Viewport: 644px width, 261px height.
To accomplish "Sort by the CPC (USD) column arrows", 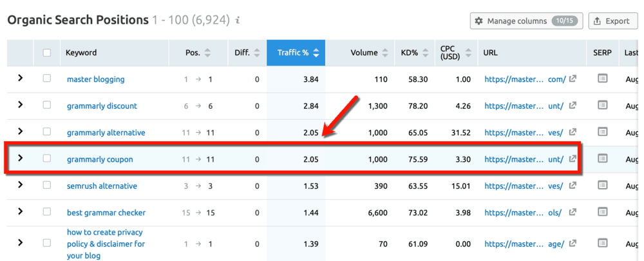I will pos(469,53).
